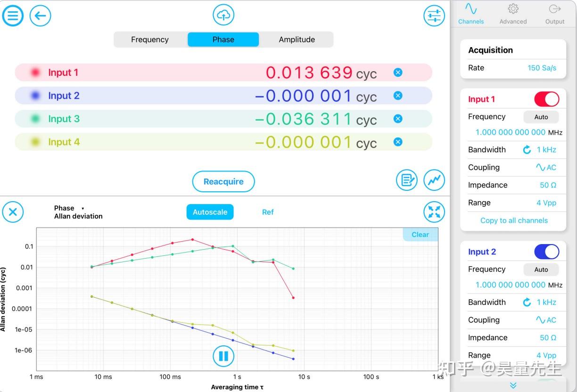Click the plot graph icon
Image resolution: width=577 pixels, height=392 pixels.
click(434, 180)
